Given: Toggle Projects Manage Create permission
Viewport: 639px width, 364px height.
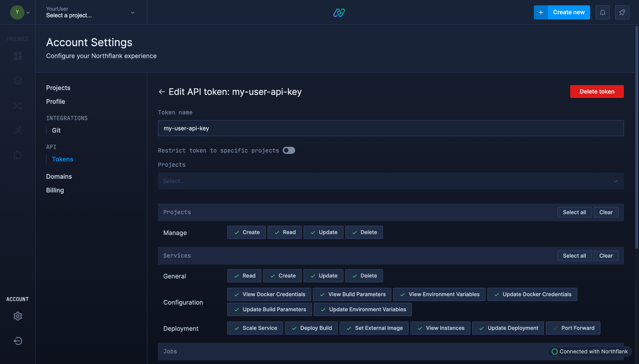Looking at the screenshot, I should (x=246, y=232).
